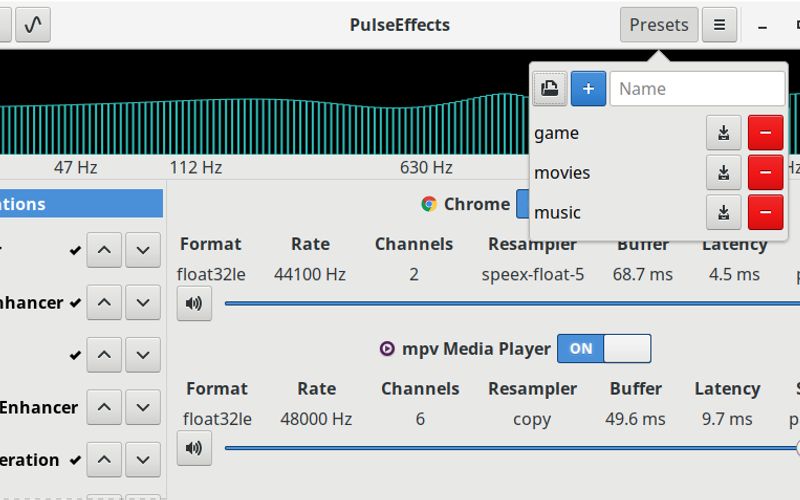Move the 'eration' plugin down
800x500 pixels.
point(143,460)
